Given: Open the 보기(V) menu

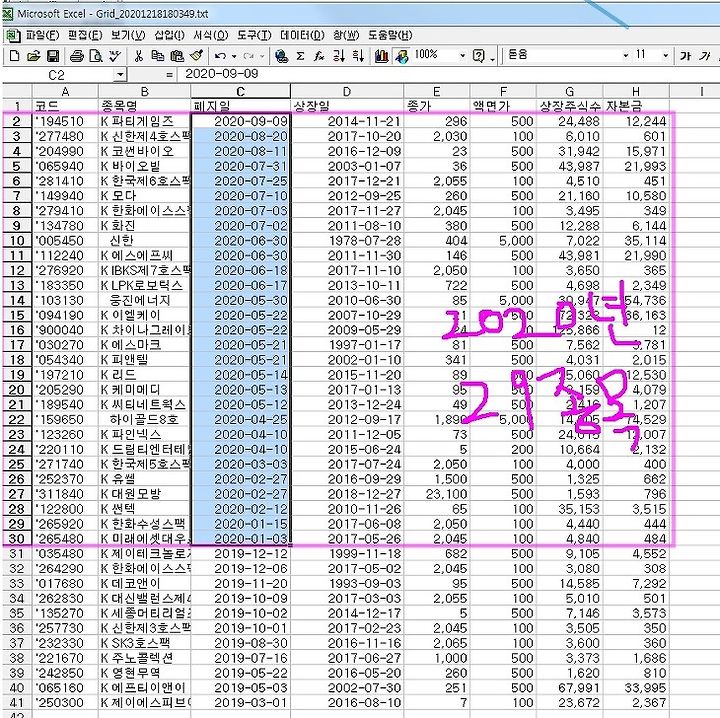Looking at the screenshot, I should (128, 35).
